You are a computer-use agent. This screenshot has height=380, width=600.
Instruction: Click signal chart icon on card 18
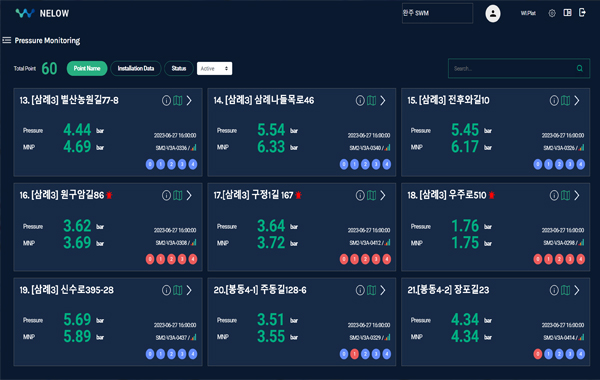coord(582,242)
